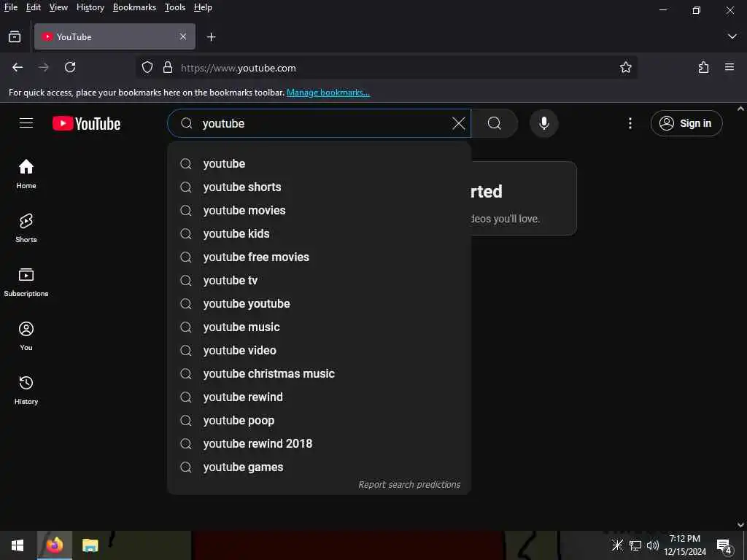Screen dimensions: 747x560
Task: Open the Edit menu
Action: coord(34,7)
